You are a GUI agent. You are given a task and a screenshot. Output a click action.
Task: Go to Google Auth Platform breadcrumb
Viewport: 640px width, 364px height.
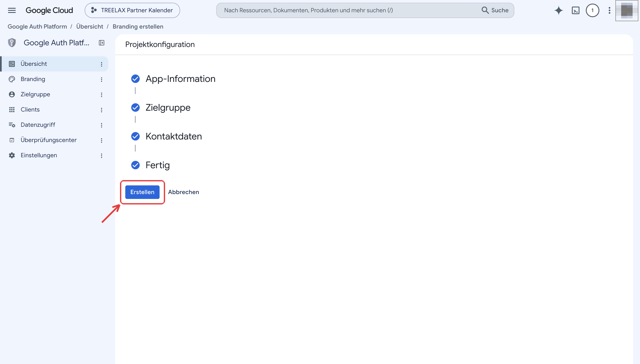(37, 26)
